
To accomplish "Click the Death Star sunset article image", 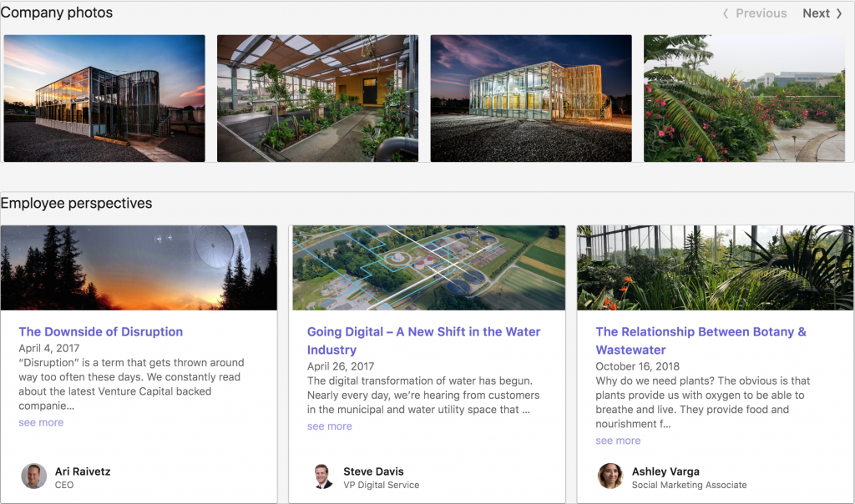I will tap(139, 268).
